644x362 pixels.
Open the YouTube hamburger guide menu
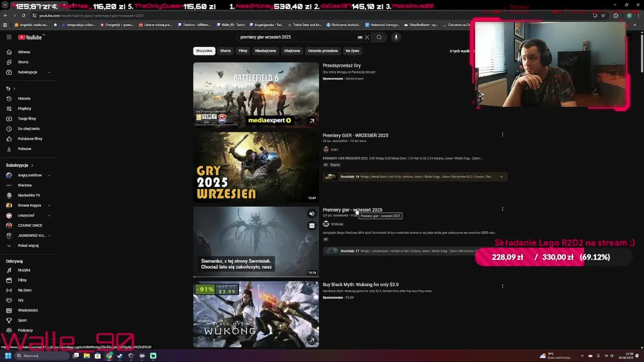click(9, 37)
